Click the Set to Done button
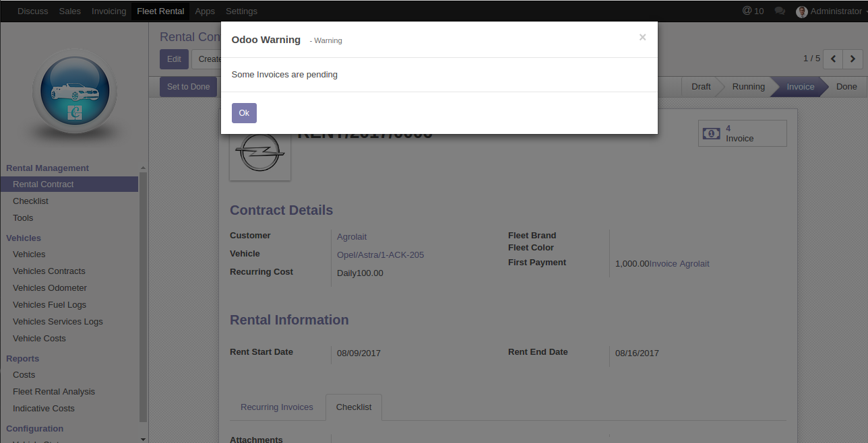This screenshot has width=868, height=443. [x=188, y=87]
